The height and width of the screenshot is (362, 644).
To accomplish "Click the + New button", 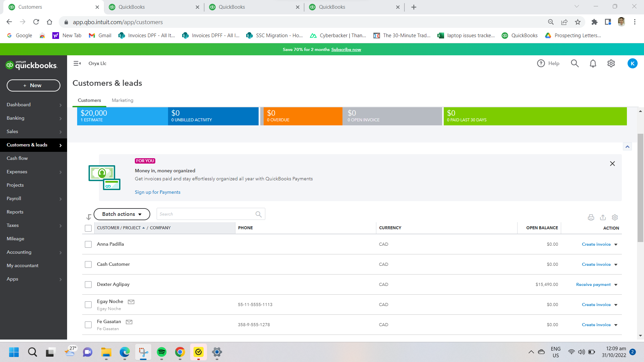I will (34, 85).
